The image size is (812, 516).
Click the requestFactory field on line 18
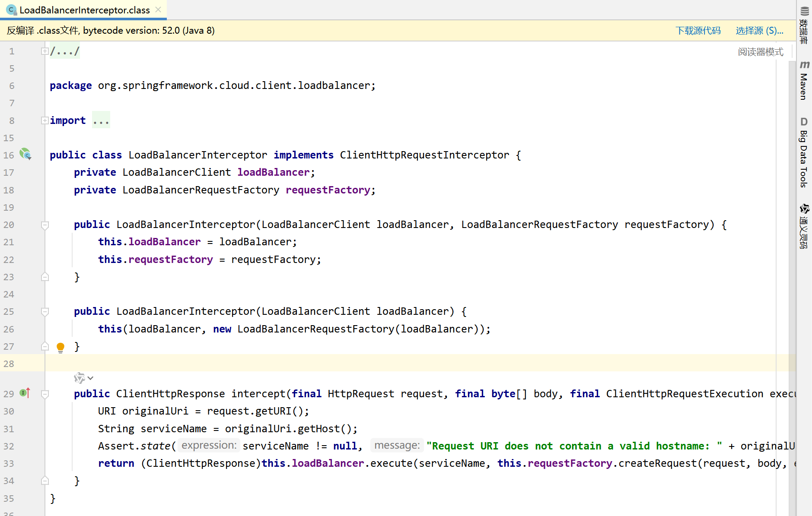tap(328, 190)
